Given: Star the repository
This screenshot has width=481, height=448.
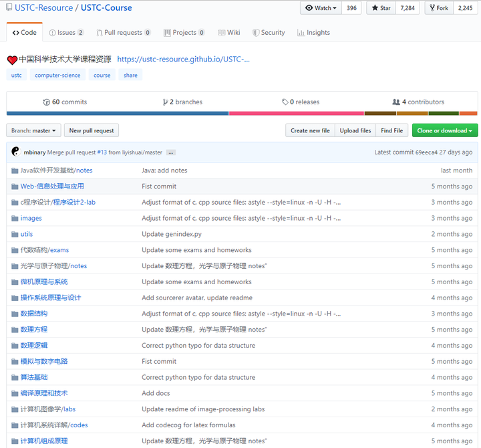Looking at the screenshot, I should click(381, 8).
